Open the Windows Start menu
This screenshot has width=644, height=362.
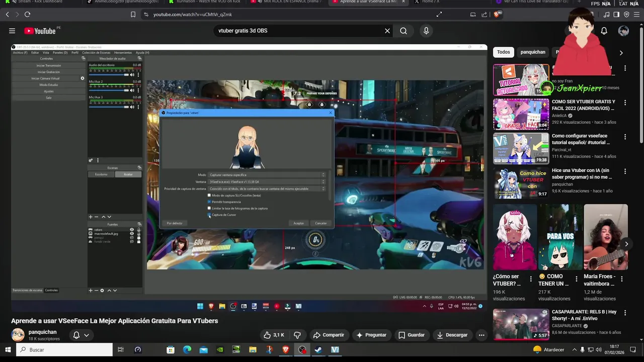[8, 349]
